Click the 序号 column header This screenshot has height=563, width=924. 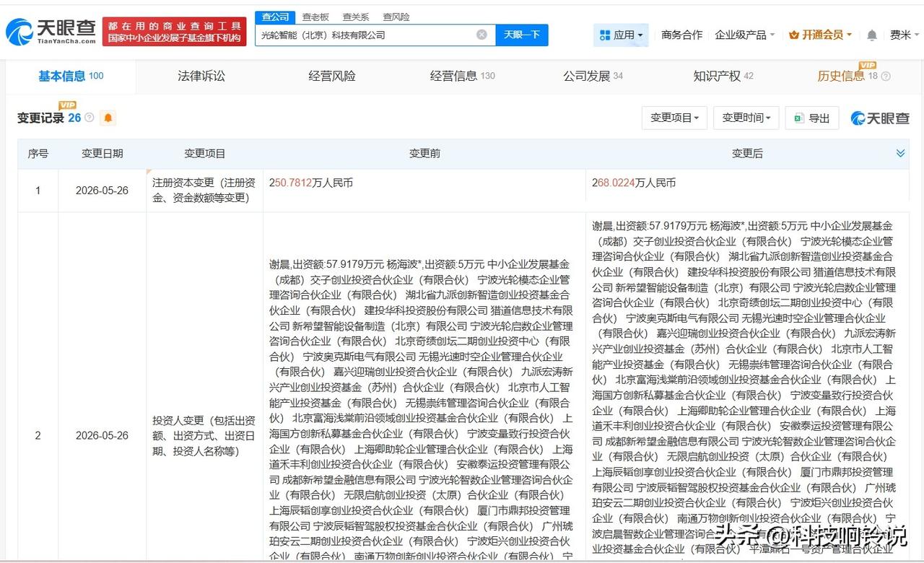(38, 153)
